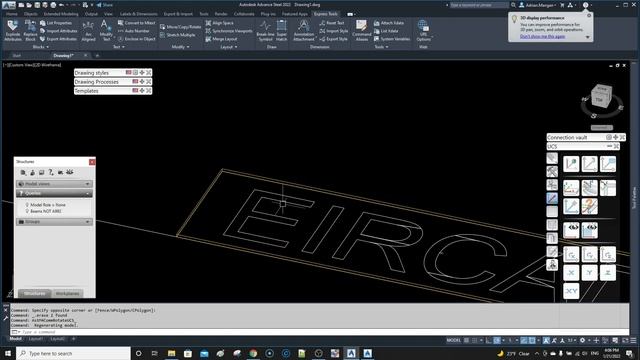The width and height of the screenshot is (640, 360).
Task: Click the Windows taskbar search box
Action: pyautogui.click(x=73, y=353)
